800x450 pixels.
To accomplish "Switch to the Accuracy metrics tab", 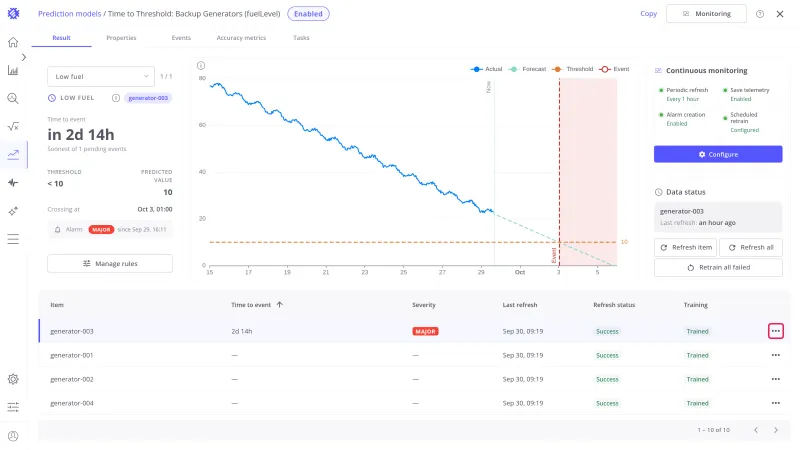I will 241,38.
